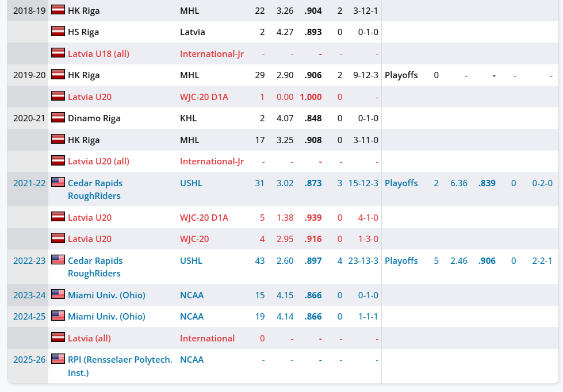The height and width of the screenshot is (392, 563).
Task: Open Latvia U20 link in WJC-20 row
Action: [90, 239]
